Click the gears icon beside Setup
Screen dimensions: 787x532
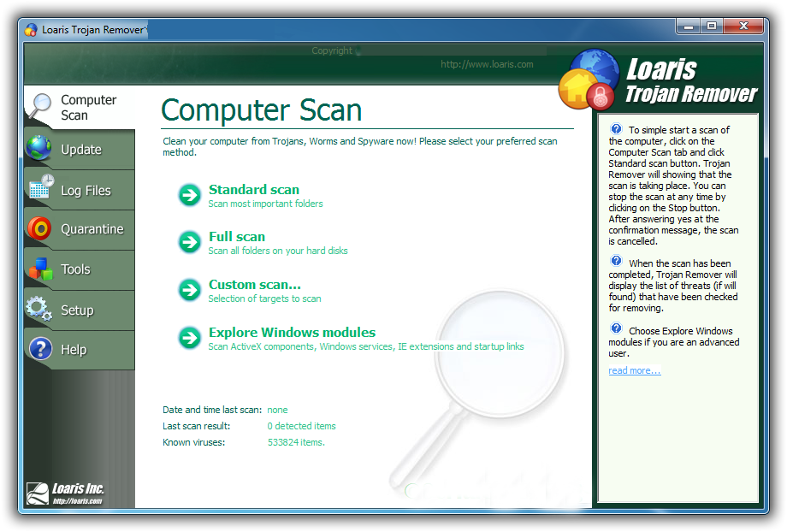tap(38, 309)
